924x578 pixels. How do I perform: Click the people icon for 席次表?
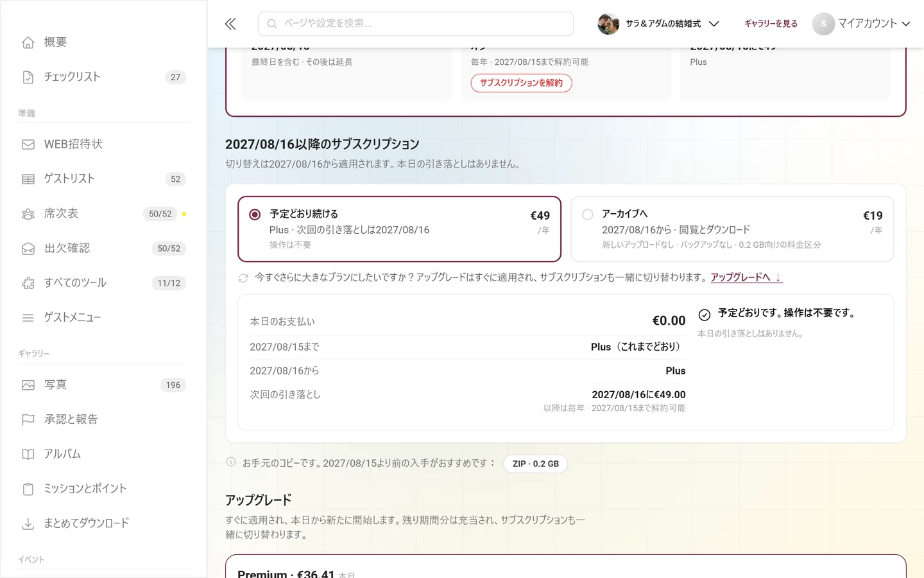[28, 214]
